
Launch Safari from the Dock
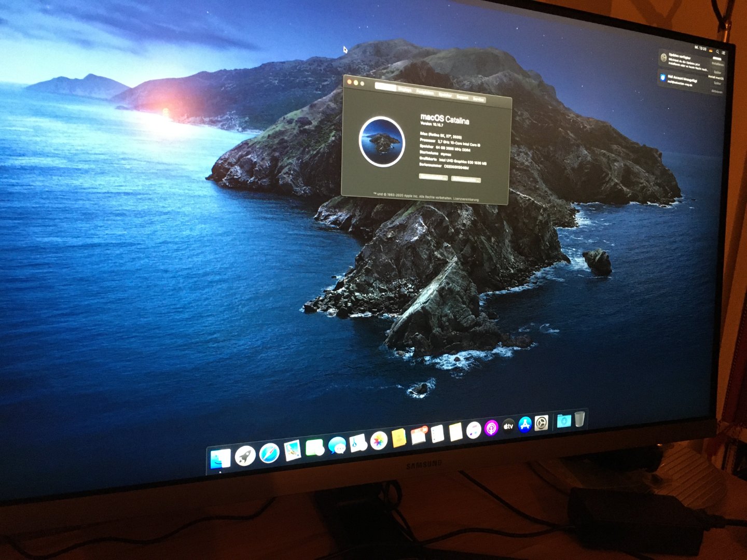coord(269,453)
